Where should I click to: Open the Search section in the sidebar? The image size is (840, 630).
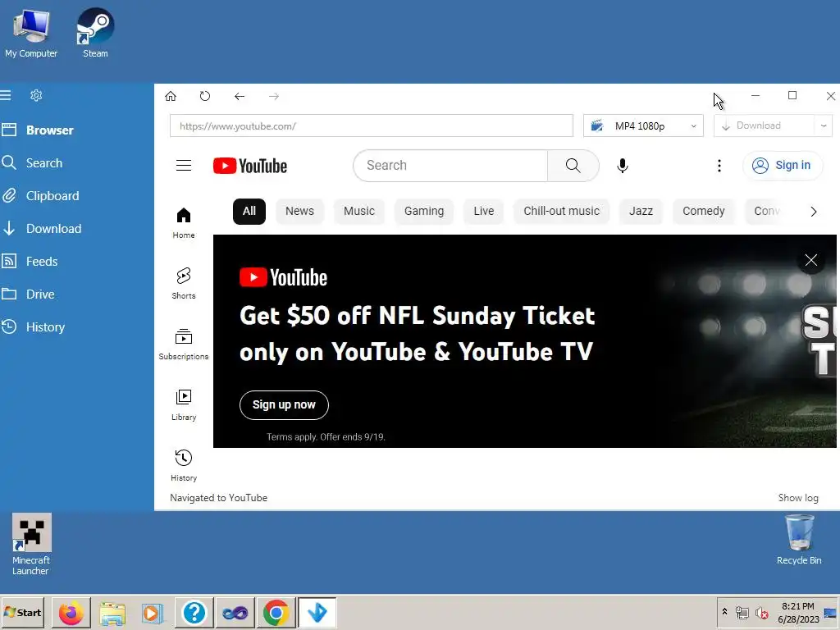tap(44, 163)
